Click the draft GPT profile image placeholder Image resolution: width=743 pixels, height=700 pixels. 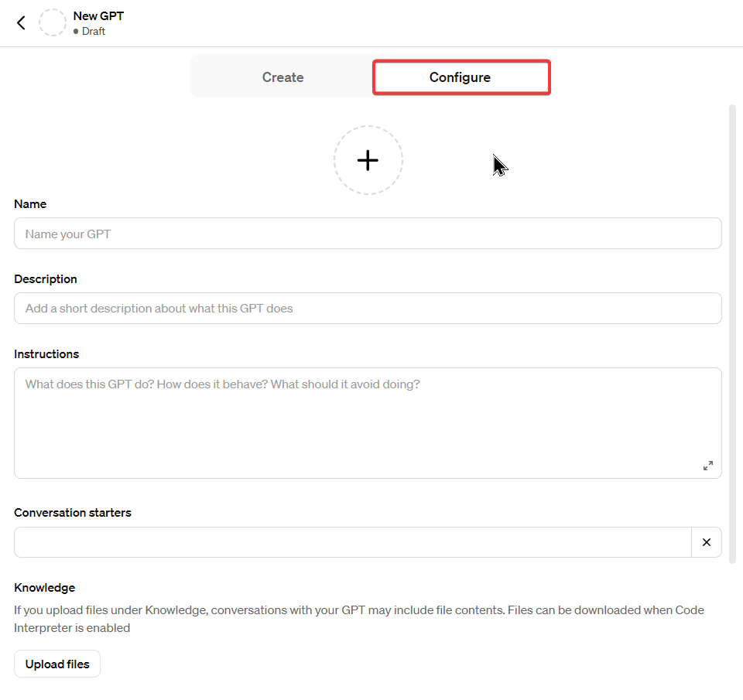52,22
